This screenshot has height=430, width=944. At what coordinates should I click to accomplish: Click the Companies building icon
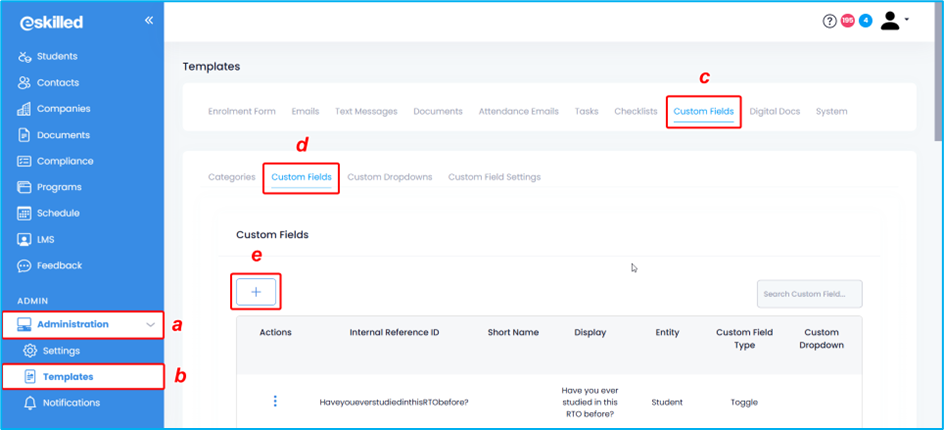[25, 109]
